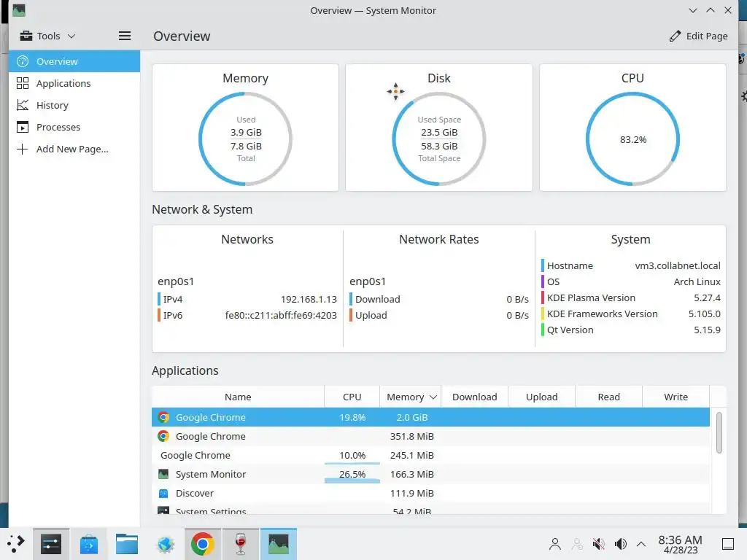Image resolution: width=747 pixels, height=560 pixels.
Task: Click the CPU usage circular gauge
Action: [632, 139]
